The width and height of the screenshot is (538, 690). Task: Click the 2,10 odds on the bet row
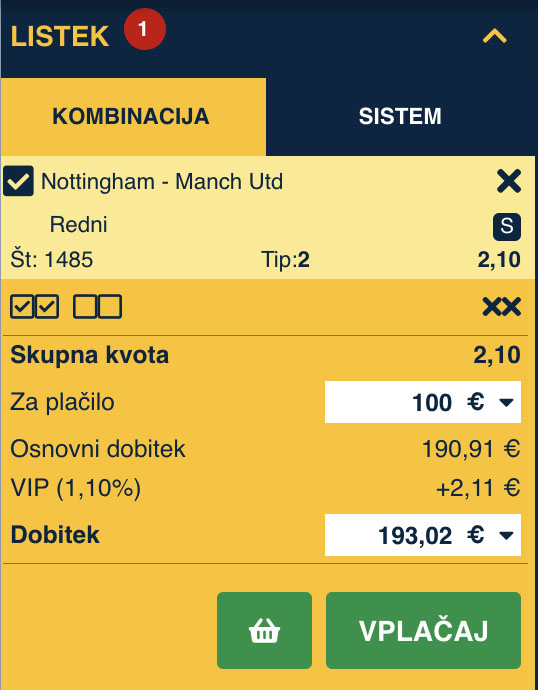coord(499,260)
